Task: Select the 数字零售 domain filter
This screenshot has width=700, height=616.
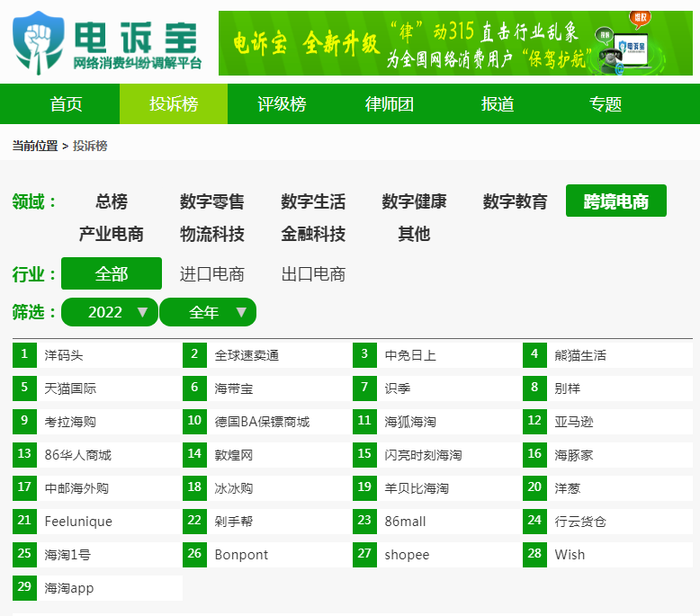Action: tap(212, 201)
